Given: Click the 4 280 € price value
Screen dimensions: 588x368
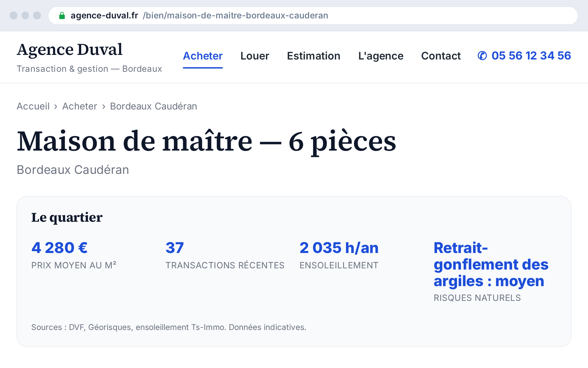Looking at the screenshot, I should click(x=59, y=248).
